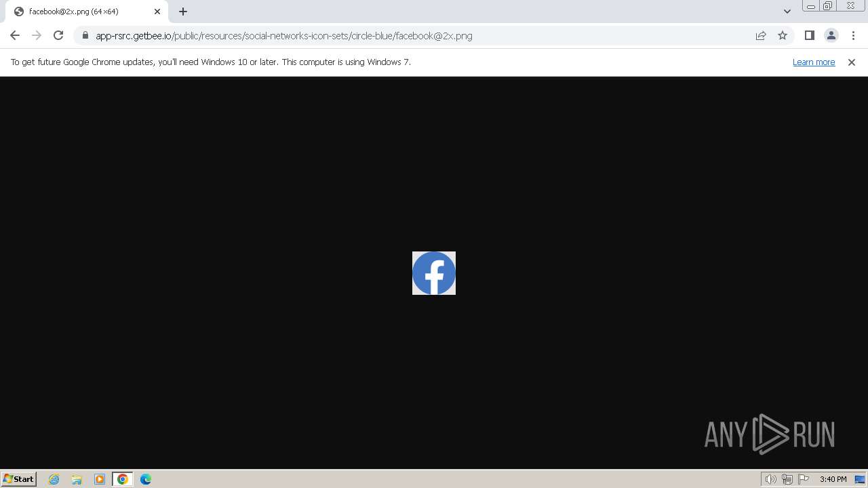Launch Microsoft Edge from taskbar
Screen dimensions: 868x488
(x=146, y=479)
